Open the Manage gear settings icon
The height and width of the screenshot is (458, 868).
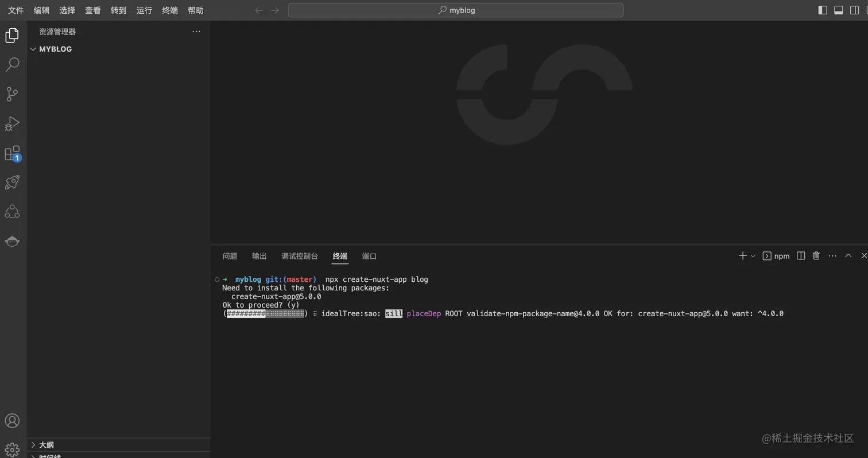pos(12,450)
